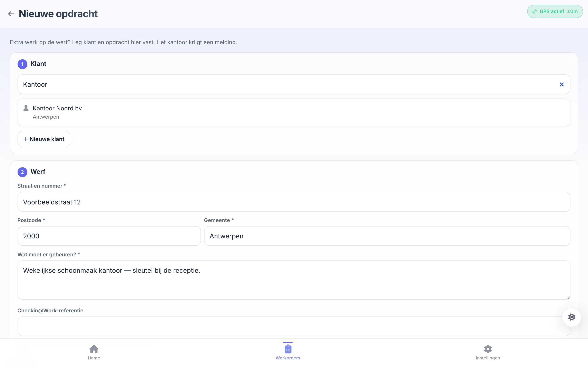The image size is (588, 368).
Task: Click the Wat moet er gebeuren? label
Action: (x=49, y=255)
